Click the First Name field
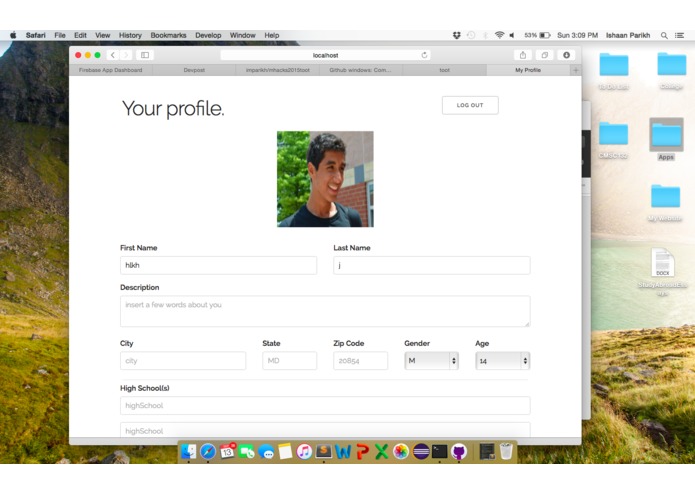The image size is (695, 494). [219, 265]
